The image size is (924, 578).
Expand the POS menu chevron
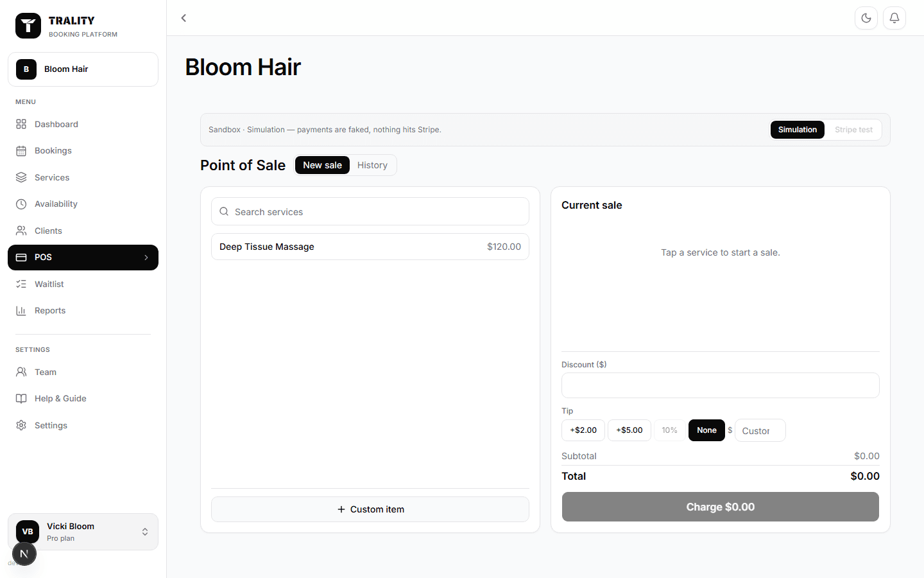pyautogui.click(x=146, y=258)
